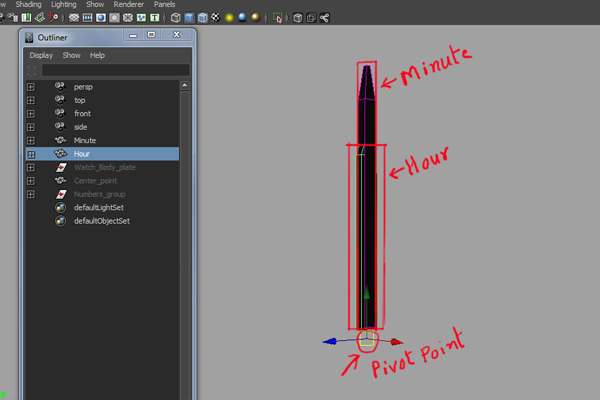Click the Numbers_group transform icon
Image resolution: width=600 pixels, height=400 pixels.
click(x=61, y=194)
